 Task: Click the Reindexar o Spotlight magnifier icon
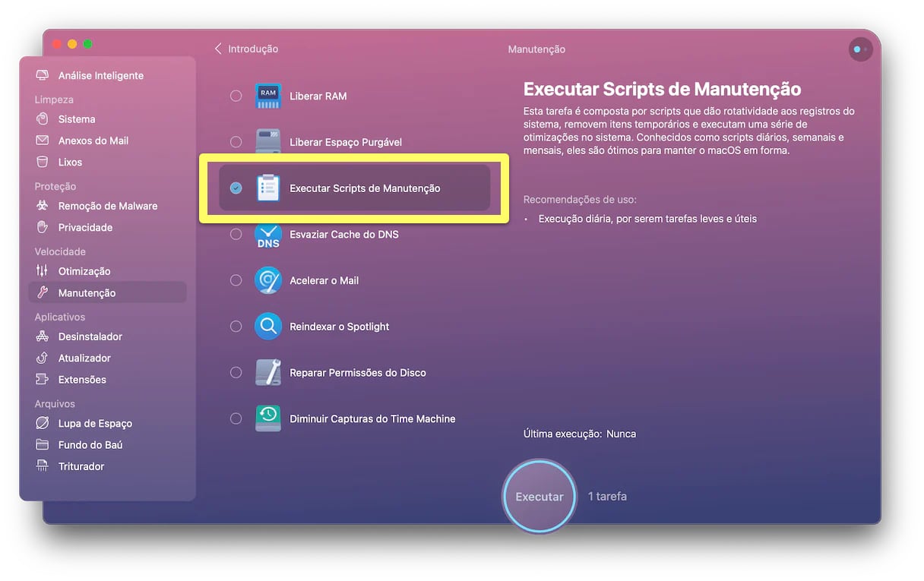(267, 327)
